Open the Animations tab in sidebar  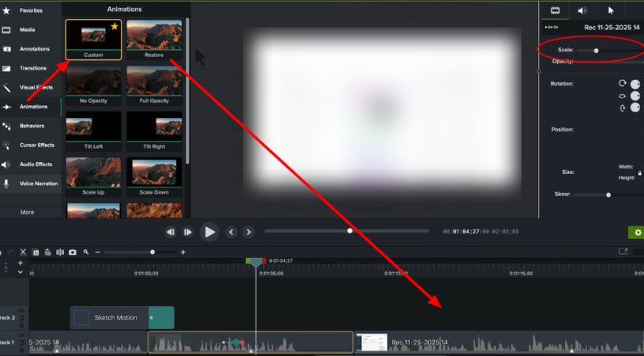click(x=30, y=107)
